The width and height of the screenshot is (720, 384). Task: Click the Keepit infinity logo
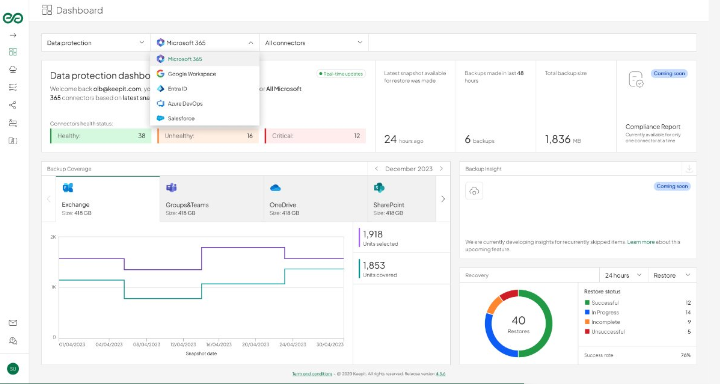[x=13, y=18]
